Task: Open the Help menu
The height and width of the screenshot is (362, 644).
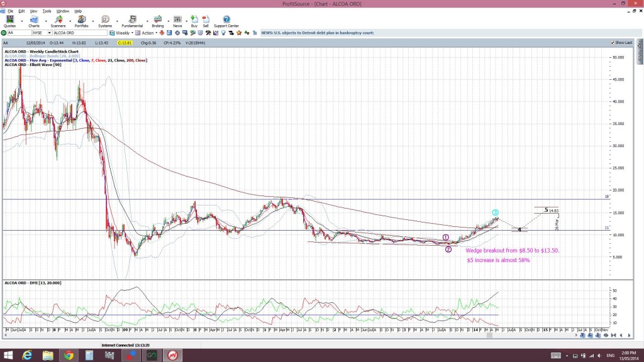Action: point(78,11)
